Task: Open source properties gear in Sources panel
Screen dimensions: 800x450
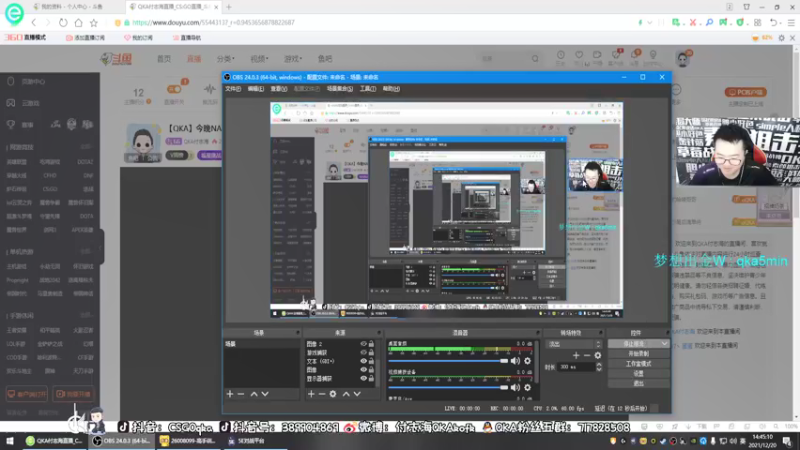Action: (x=333, y=394)
